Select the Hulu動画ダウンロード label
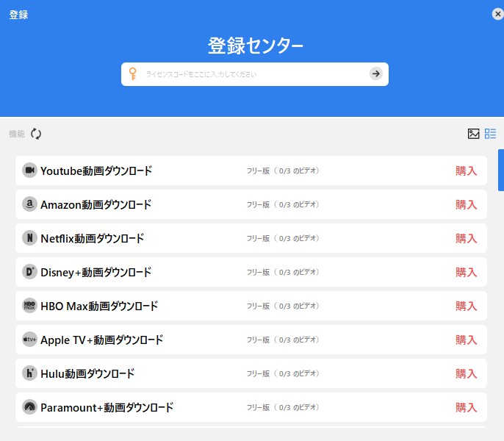This screenshot has width=504, height=441. pos(87,373)
